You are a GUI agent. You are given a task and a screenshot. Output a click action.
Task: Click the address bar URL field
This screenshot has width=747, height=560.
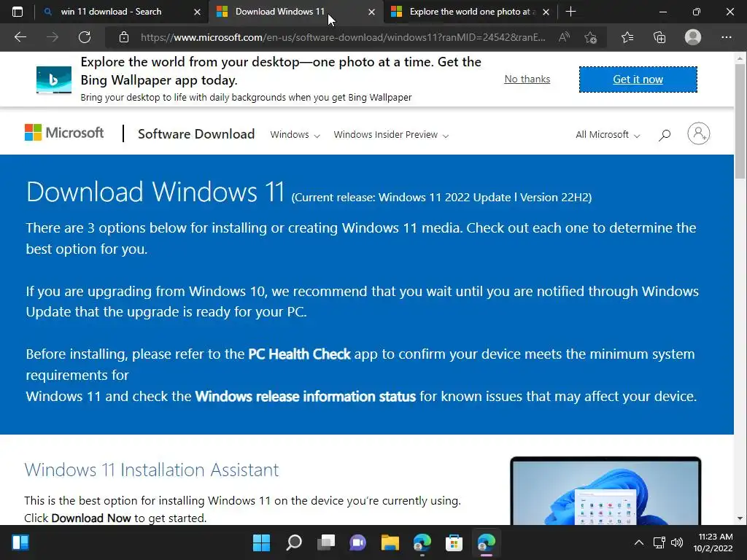[x=343, y=37]
